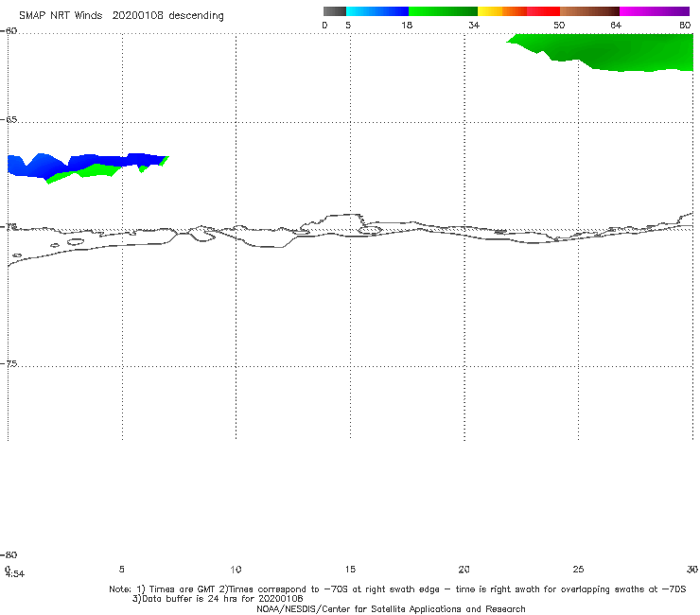
Task: Pick the magenta-purple color bar segment
Action: (655, 11)
